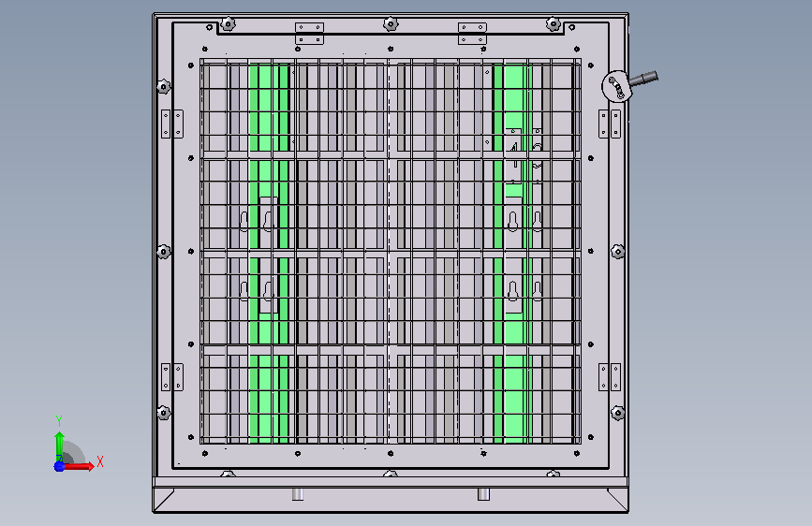Select the top-right star knob on frame's upper edge

pos(554,23)
